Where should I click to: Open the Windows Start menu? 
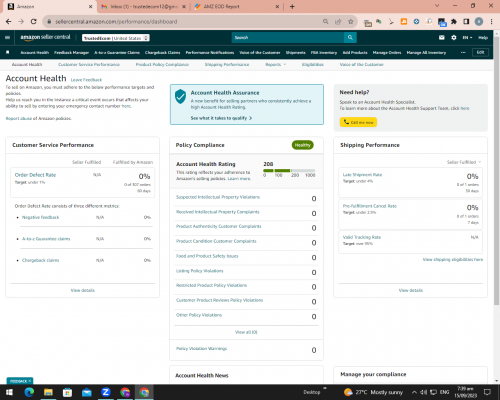point(9,392)
